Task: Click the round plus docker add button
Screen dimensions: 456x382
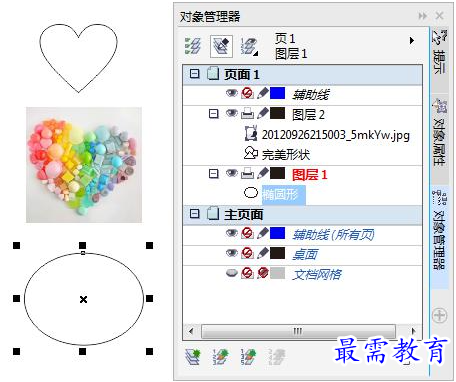Action: 439,315
